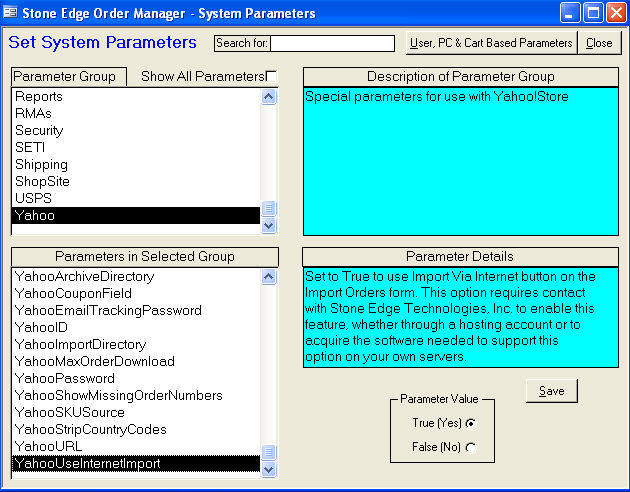Select YahooMaxOrderDownload parameter

pos(136,361)
